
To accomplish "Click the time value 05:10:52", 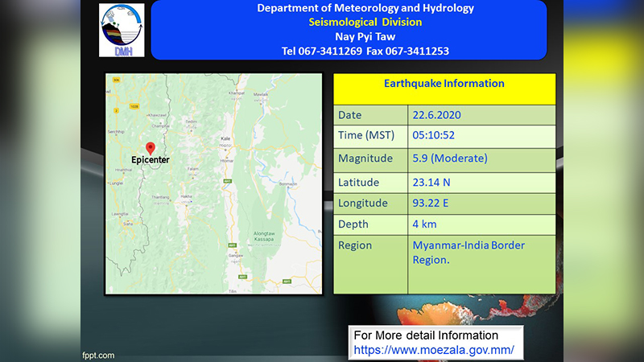I will click(433, 135).
